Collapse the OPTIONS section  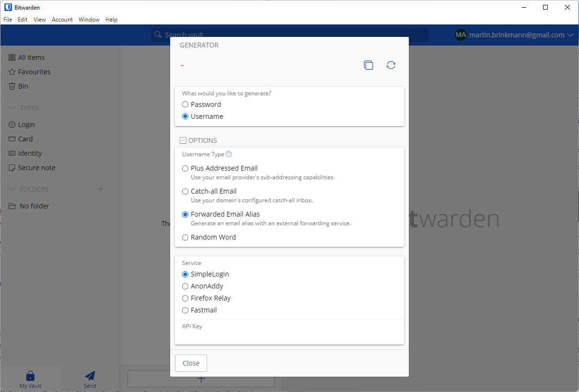pos(183,140)
